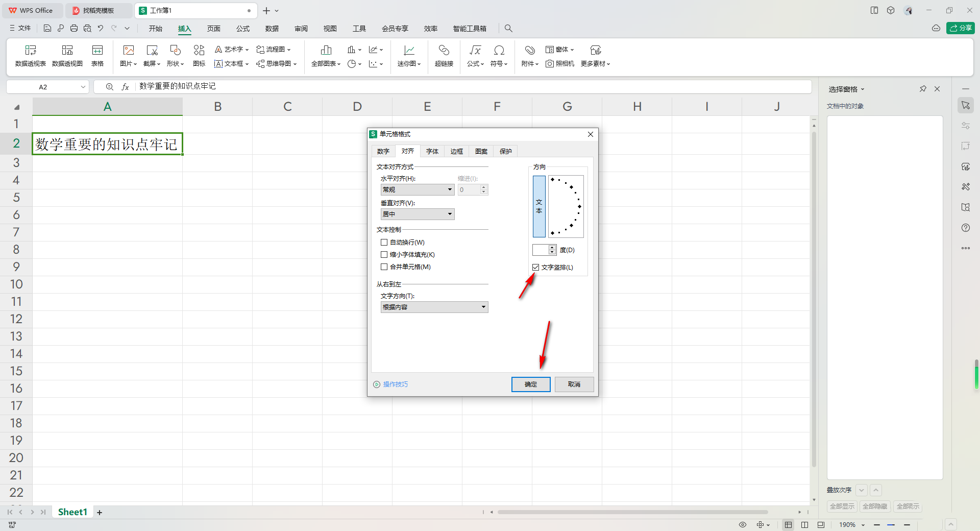Confirm dialog with 确定 button
This screenshot has width=980, height=531.
531,384
